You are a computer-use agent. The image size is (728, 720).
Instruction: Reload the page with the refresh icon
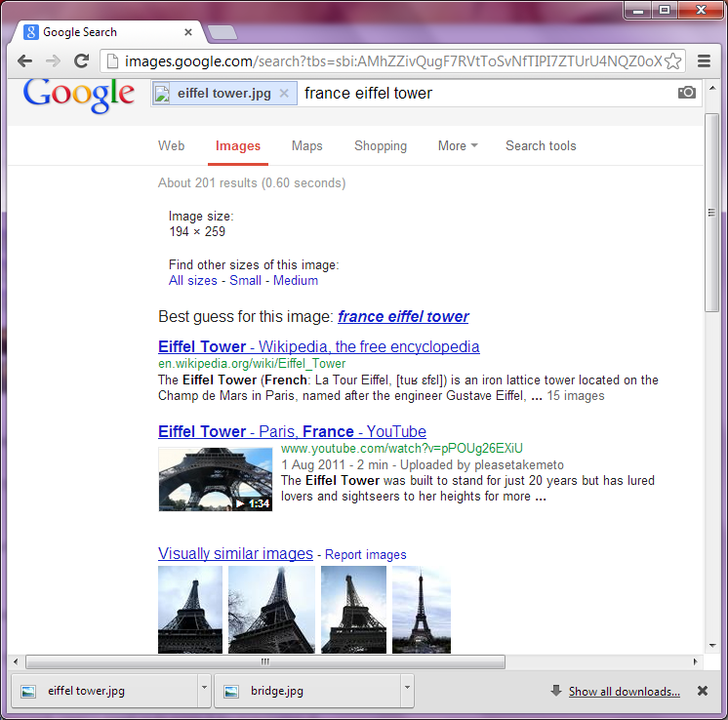pyautogui.click(x=82, y=60)
